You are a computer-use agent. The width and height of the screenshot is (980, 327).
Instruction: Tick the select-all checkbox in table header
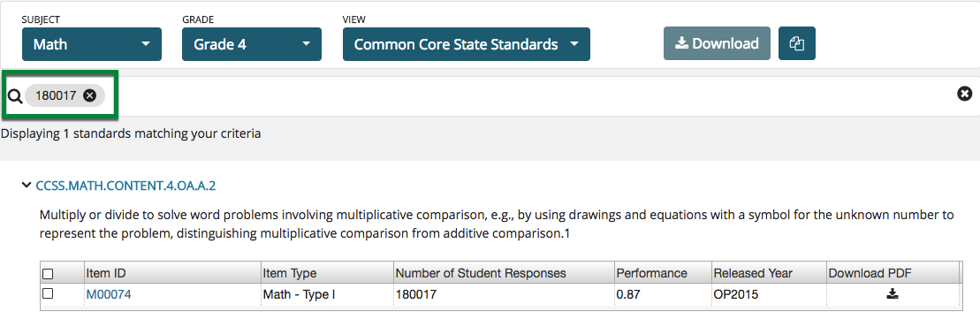pyautogui.click(x=48, y=274)
